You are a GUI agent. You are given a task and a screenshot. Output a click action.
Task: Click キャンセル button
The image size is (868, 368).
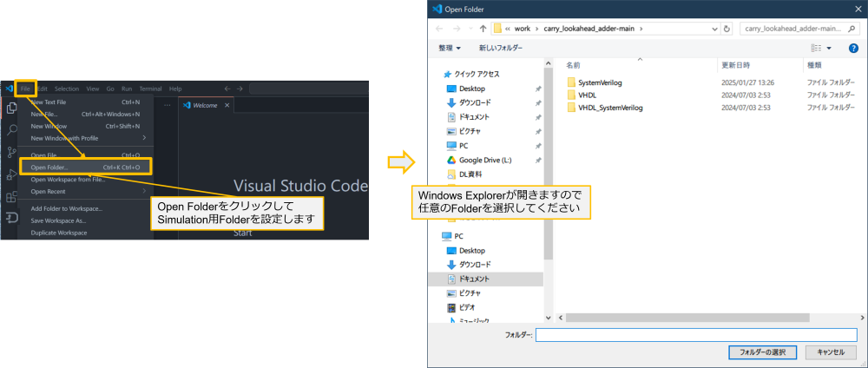831,352
